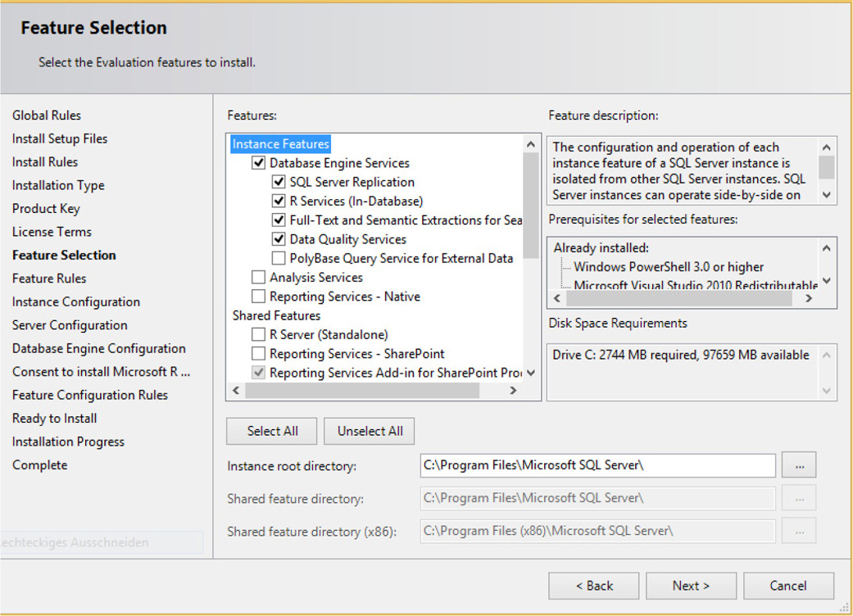Go to the Next setup page
Screen dimensions: 853x616
(691, 586)
